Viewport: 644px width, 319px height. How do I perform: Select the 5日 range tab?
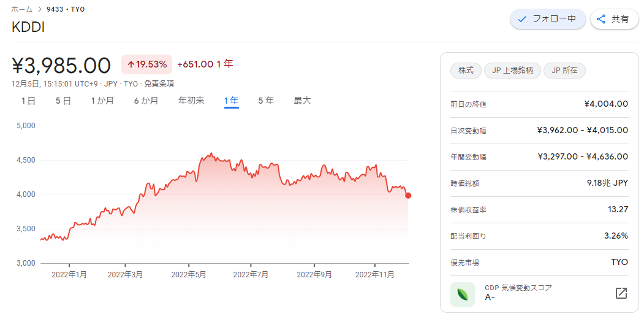[x=63, y=101]
